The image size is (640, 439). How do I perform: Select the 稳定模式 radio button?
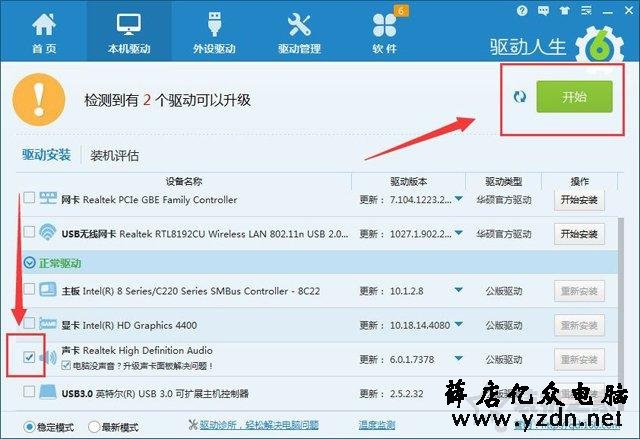[29, 427]
